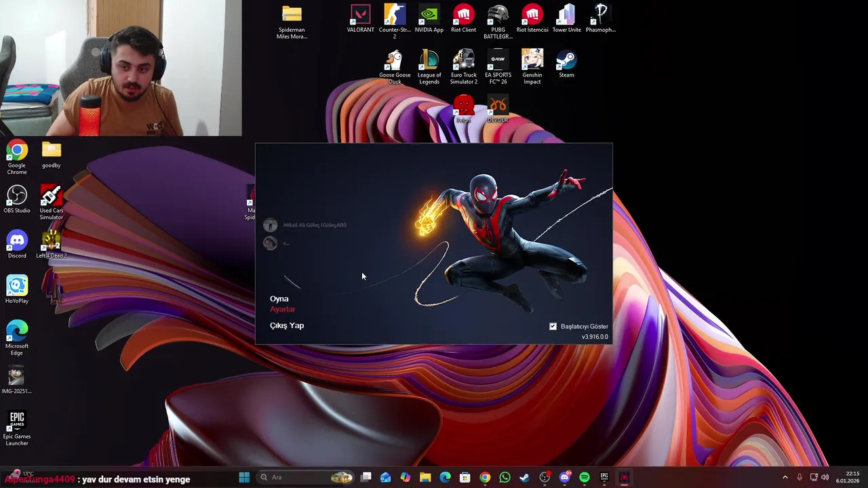Open the Spiderman Miles Morales folder
Screen dimensions: 868x488
pyautogui.click(x=292, y=22)
